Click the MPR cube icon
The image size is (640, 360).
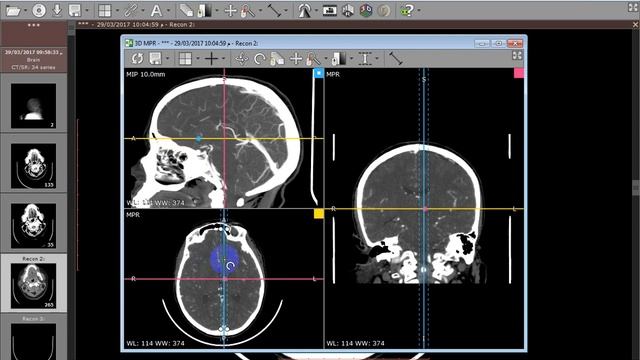coord(348,10)
